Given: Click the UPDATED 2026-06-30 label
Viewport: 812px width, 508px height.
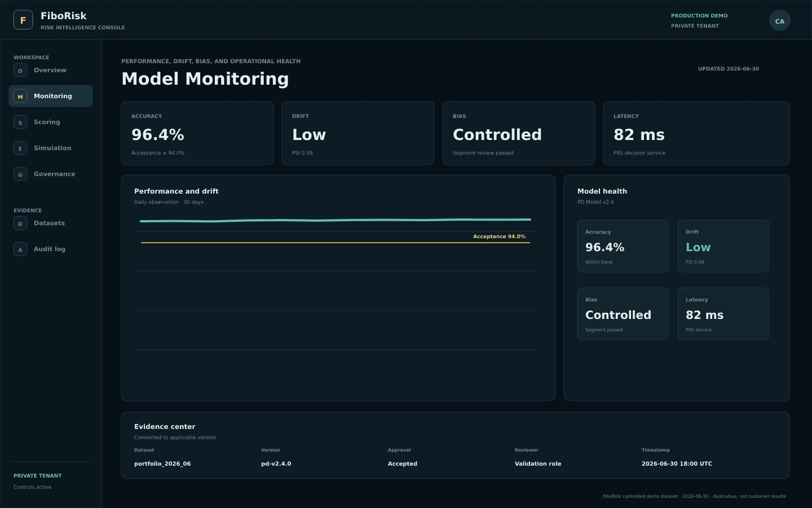Looking at the screenshot, I should click(x=729, y=69).
